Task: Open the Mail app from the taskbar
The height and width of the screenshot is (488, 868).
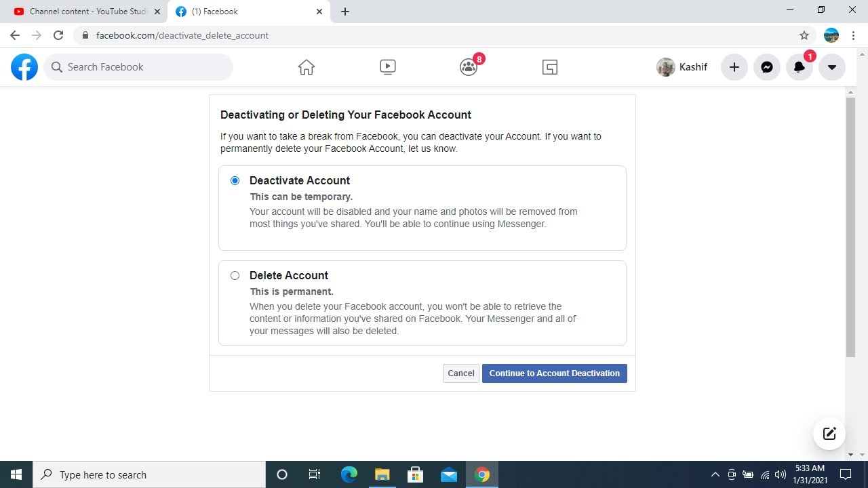Action: pos(448,474)
